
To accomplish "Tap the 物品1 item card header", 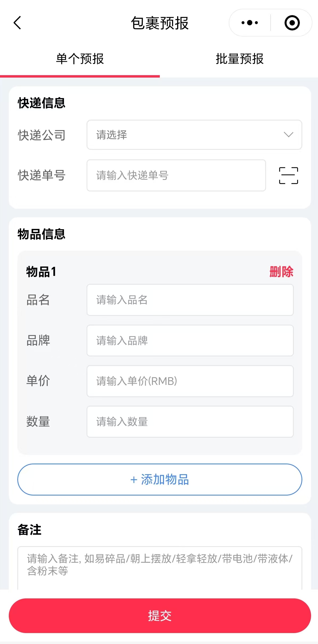I will click(41, 272).
